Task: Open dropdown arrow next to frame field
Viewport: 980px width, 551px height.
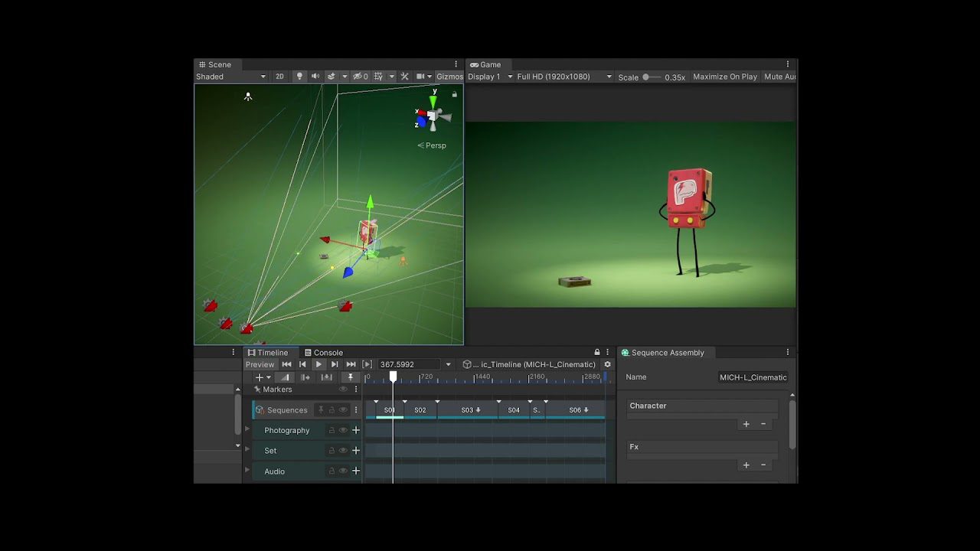Action: tap(449, 364)
